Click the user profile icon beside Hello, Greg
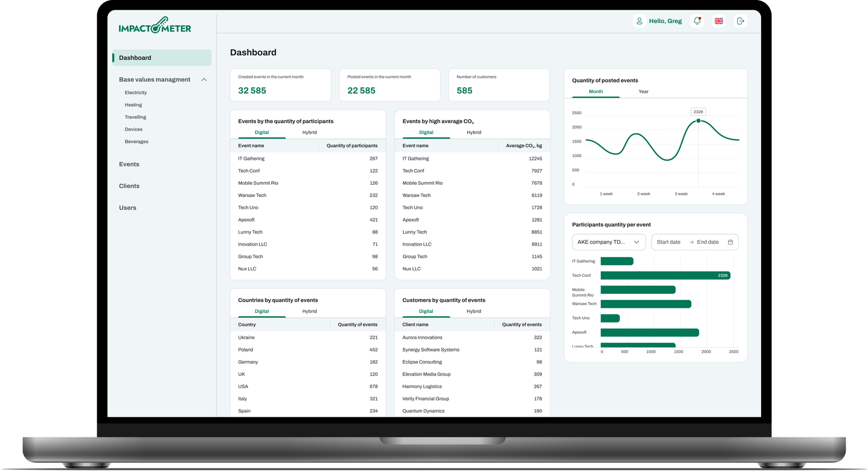868x471 pixels. coord(640,21)
